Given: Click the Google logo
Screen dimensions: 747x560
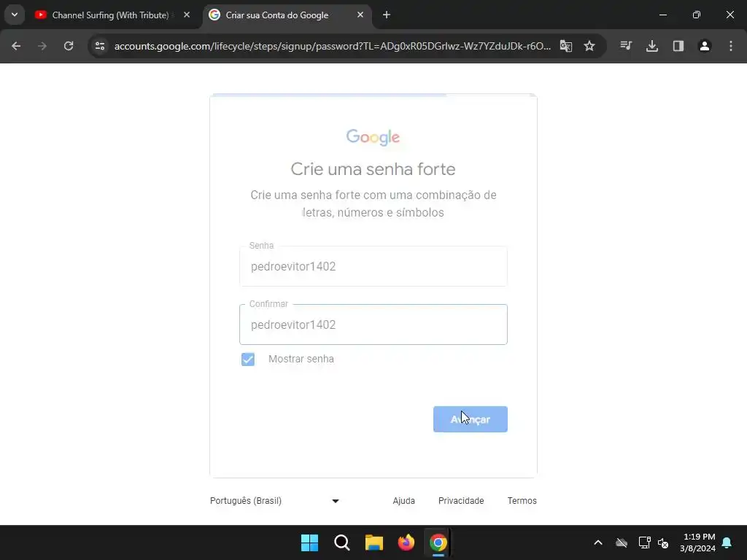Looking at the screenshot, I should point(373,137).
